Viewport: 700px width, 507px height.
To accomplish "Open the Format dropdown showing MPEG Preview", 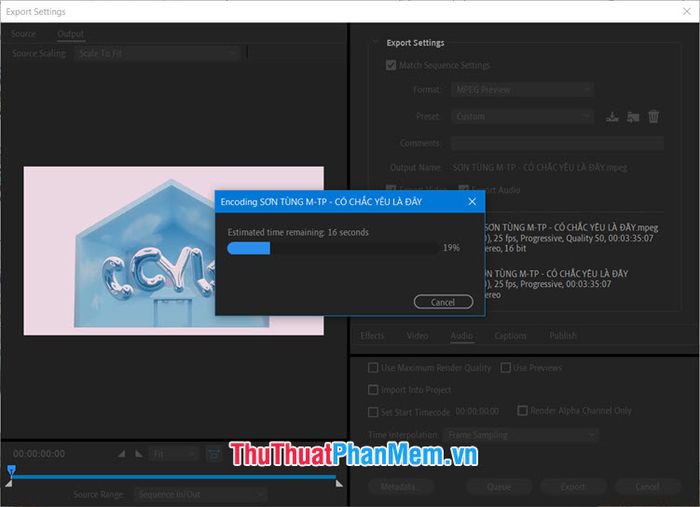I will tap(521, 90).
